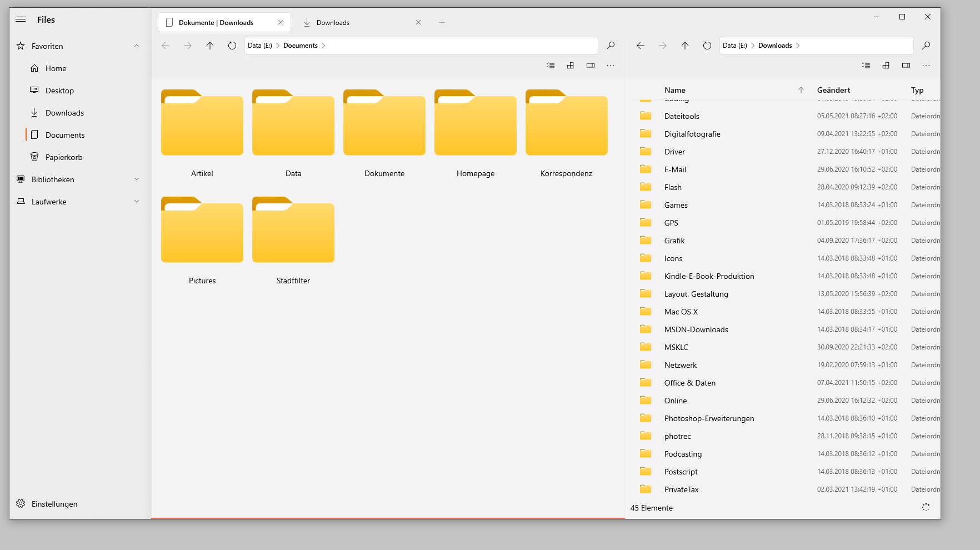Toggle preview pane in left pane toolbar
The image size is (980, 550).
(591, 66)
